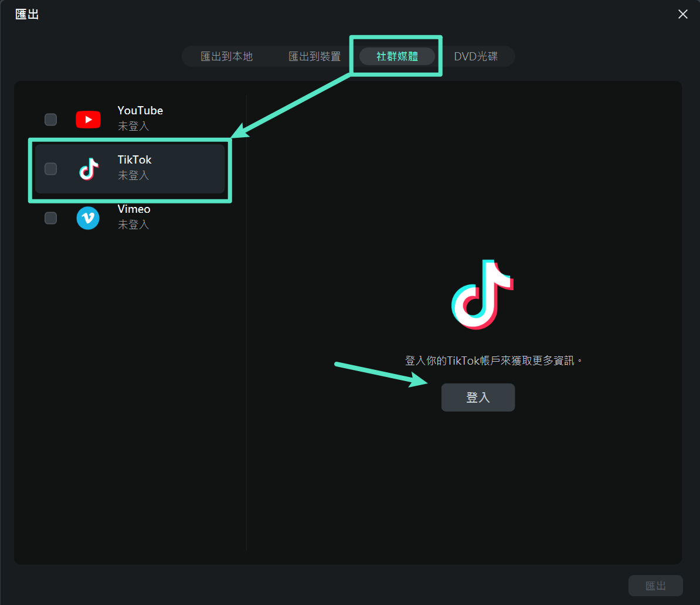Image resolution: width=700 pixels, height=605 pixels.
Task: Click the 匯出 dialog title
Action: pyautogui.click(x=27, y=14)
